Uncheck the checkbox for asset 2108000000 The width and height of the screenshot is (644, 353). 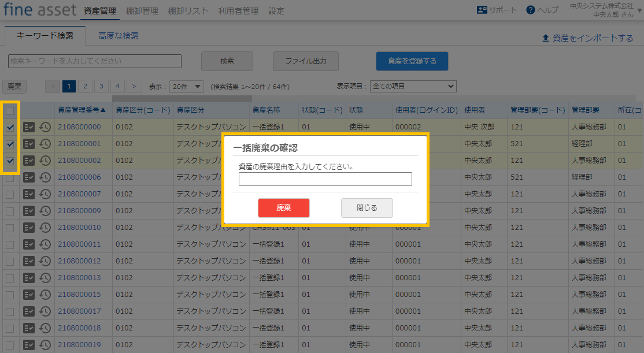point(10,128)
